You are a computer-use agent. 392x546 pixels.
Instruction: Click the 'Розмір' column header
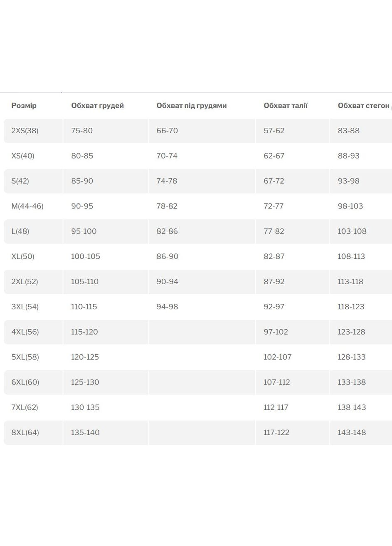tap(24, 106)
